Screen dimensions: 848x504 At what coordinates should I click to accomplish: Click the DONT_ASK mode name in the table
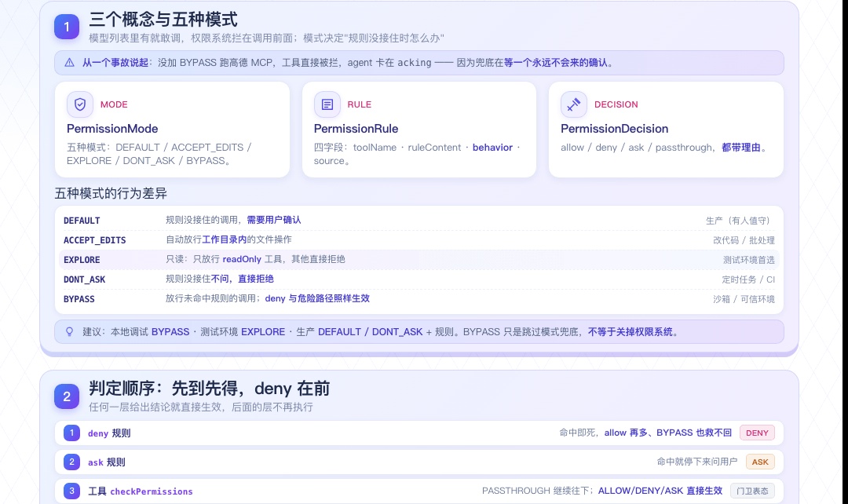point(84,279)
